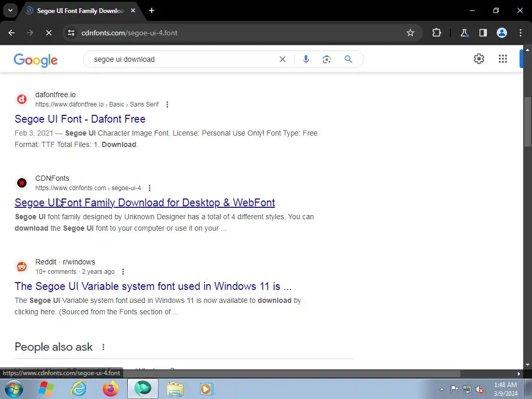The width and height of the screenshot is (532, 399).
Task: Open the Google apps grid
Action: click(x=503, y=59)
